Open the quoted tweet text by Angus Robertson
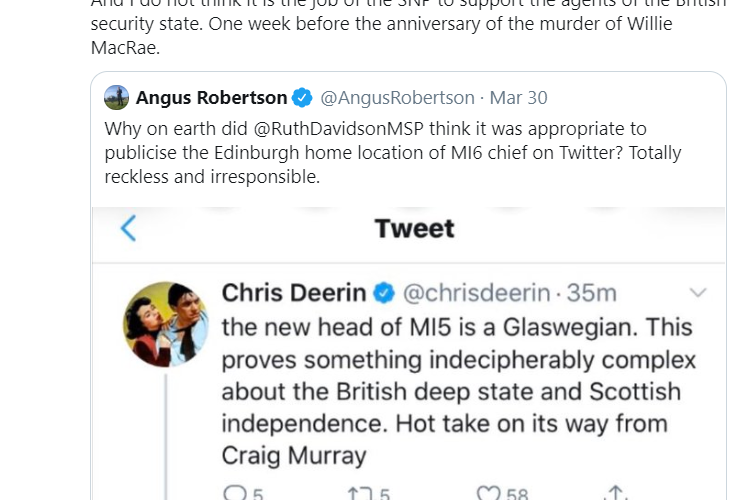The height and width of the screenshot is (500, 740). point(392,153)
